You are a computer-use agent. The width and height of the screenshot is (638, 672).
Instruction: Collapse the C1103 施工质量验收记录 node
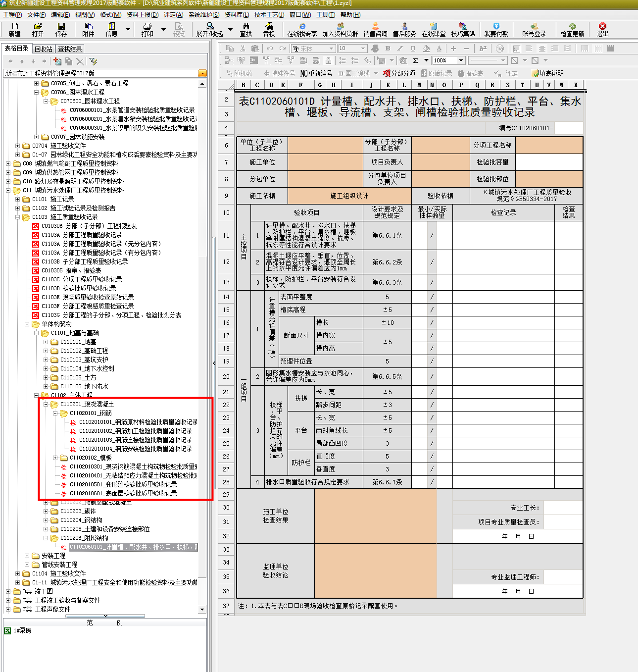(x=18, y=217)
